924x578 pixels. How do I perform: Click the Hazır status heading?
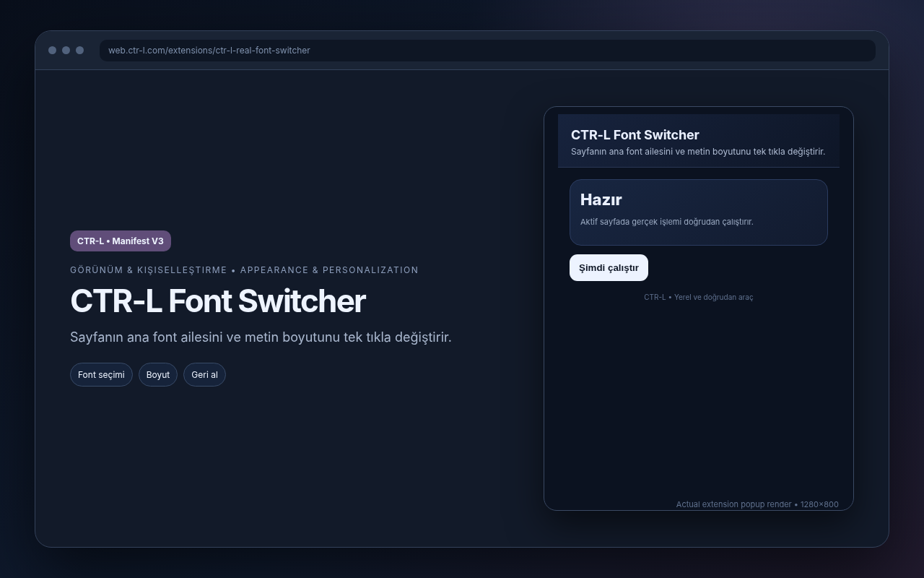(601, 200)
